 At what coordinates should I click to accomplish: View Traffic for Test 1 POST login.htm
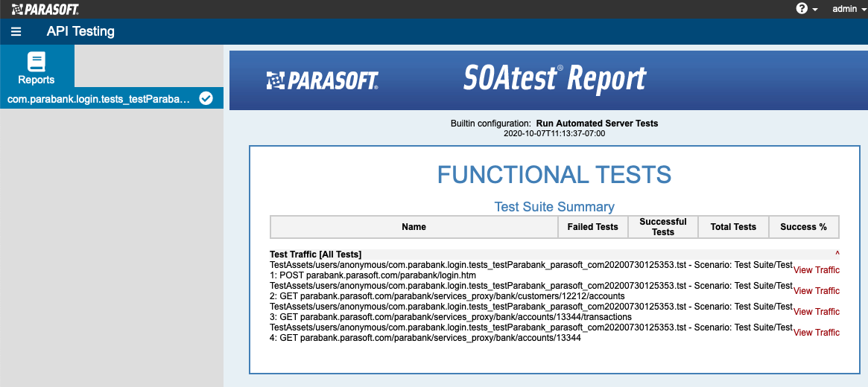point(817,270)
